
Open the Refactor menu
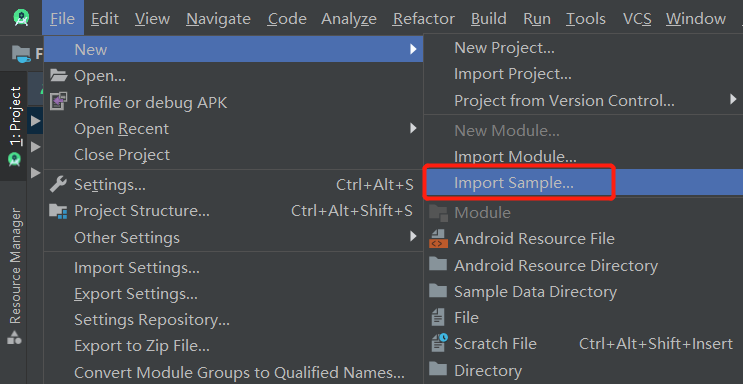point(424,18)
